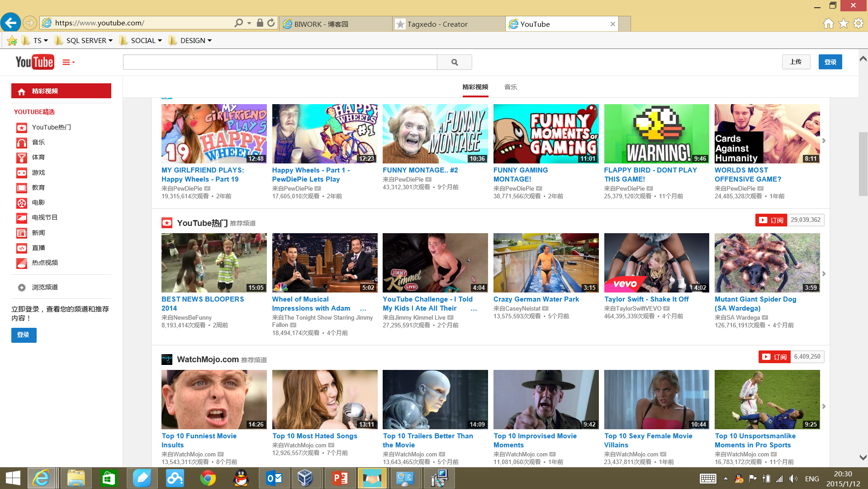The image size is (868, 489).
Task: Open Mutant Giant Spider Dog thumbnail
Action: click(x=767, y=263)
